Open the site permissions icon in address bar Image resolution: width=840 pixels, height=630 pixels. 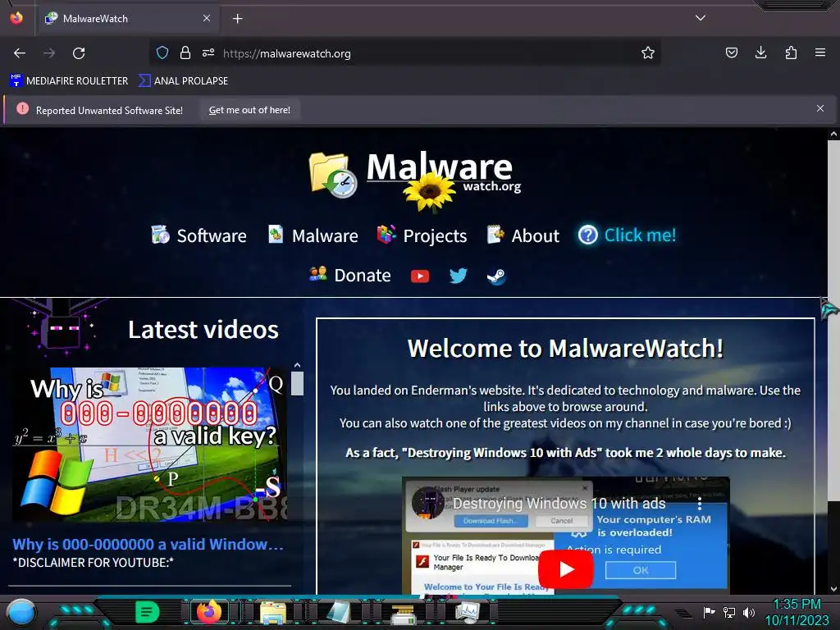coord(208,53)
